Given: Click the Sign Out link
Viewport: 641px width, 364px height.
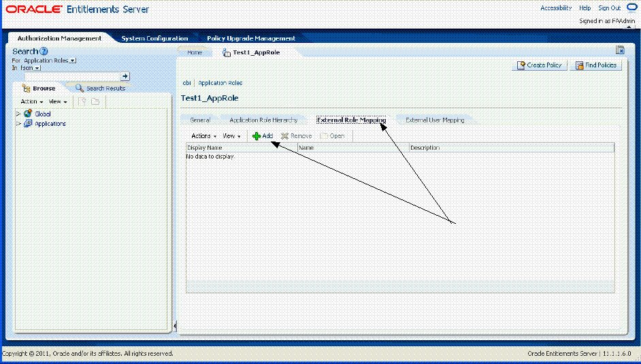Looking at the screenshot, I should tap(610, 7).
